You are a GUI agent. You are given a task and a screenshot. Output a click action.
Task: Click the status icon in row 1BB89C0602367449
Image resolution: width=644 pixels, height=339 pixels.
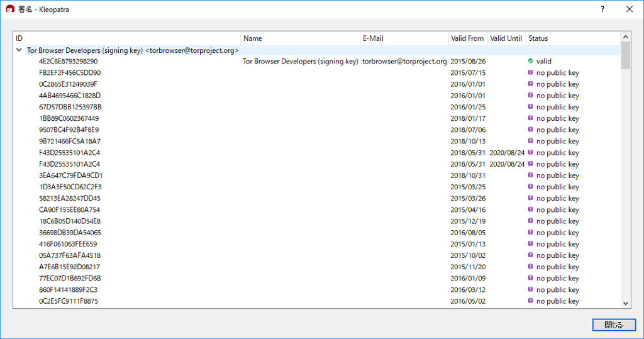[x=530, y=118]
